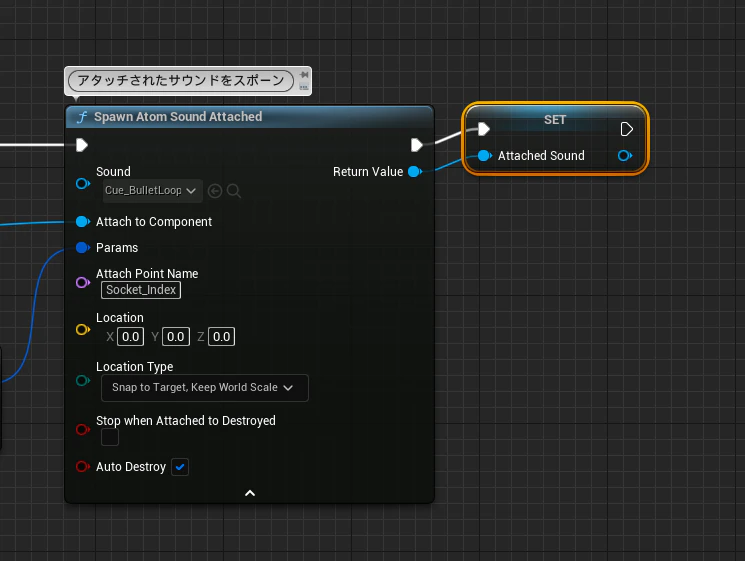
Task: Uncheck the Auto Destroy checkbox
Action: [180, 467]
